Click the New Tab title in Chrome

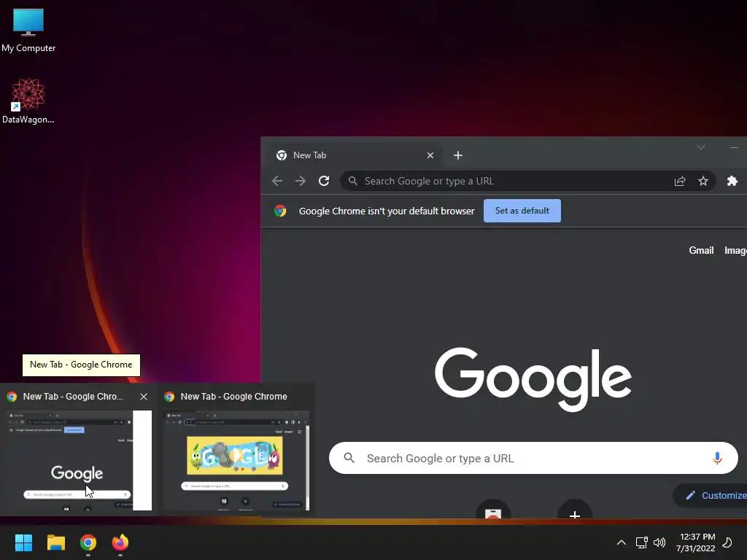point(309,155)
